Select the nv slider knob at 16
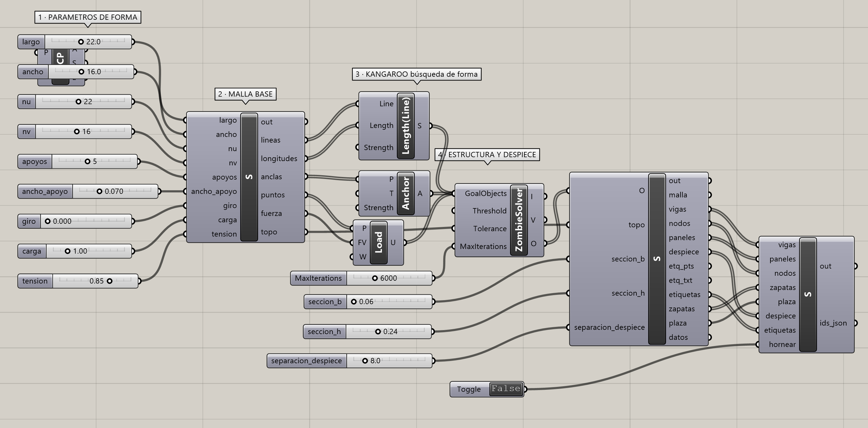 [x=77, y=131]
